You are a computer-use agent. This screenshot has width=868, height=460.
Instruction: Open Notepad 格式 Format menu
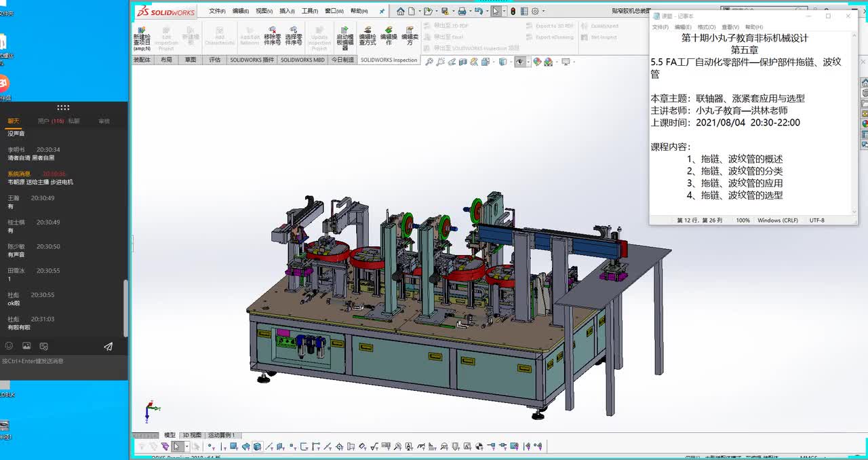tap(707, 27)
